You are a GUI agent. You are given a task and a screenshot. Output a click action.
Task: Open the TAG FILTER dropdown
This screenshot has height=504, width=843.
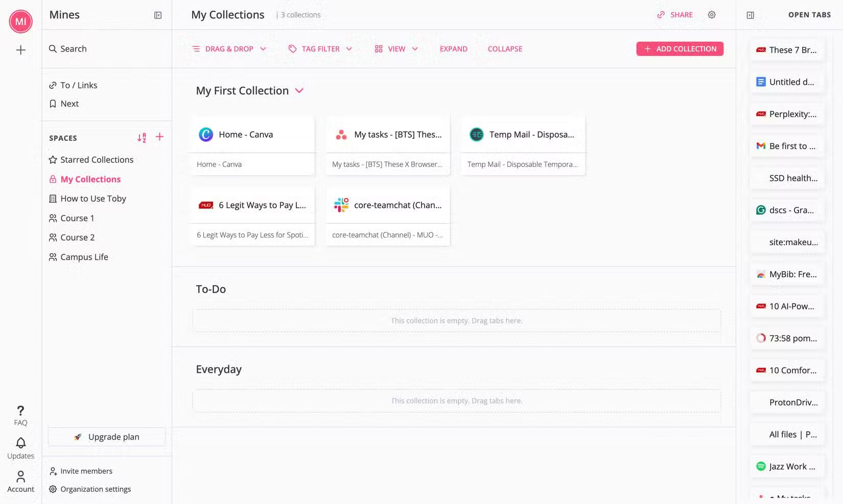click(320, 49)
